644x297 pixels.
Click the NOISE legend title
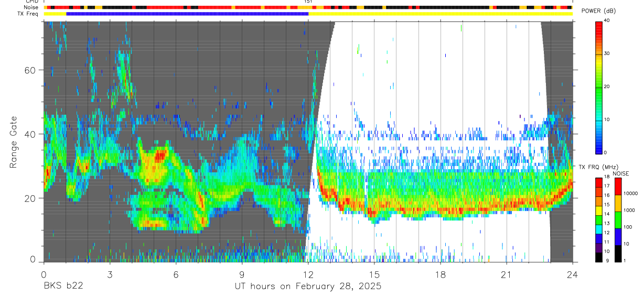(621, 173)
